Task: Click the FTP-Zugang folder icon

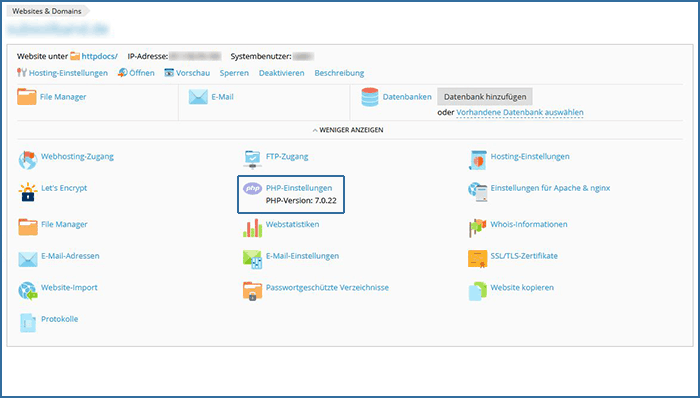Action: tap(252, 161)
